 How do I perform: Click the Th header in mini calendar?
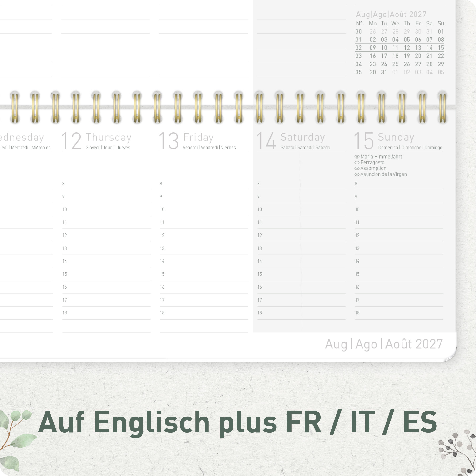point(407,24)
